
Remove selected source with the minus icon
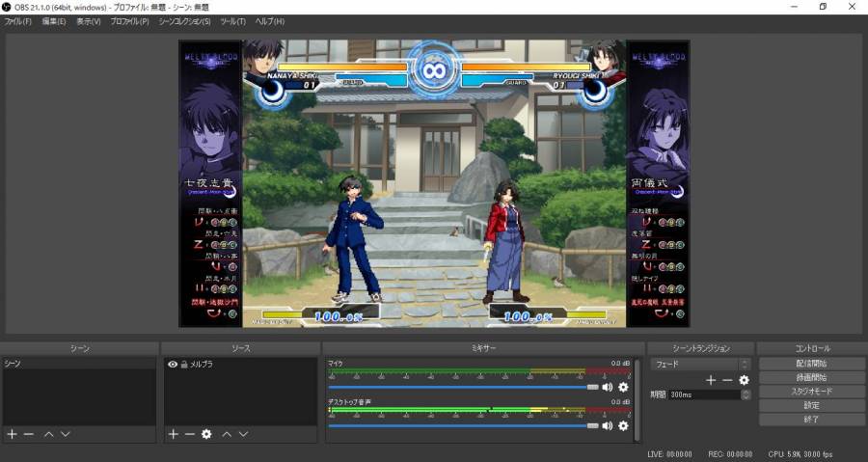[190, 434]
